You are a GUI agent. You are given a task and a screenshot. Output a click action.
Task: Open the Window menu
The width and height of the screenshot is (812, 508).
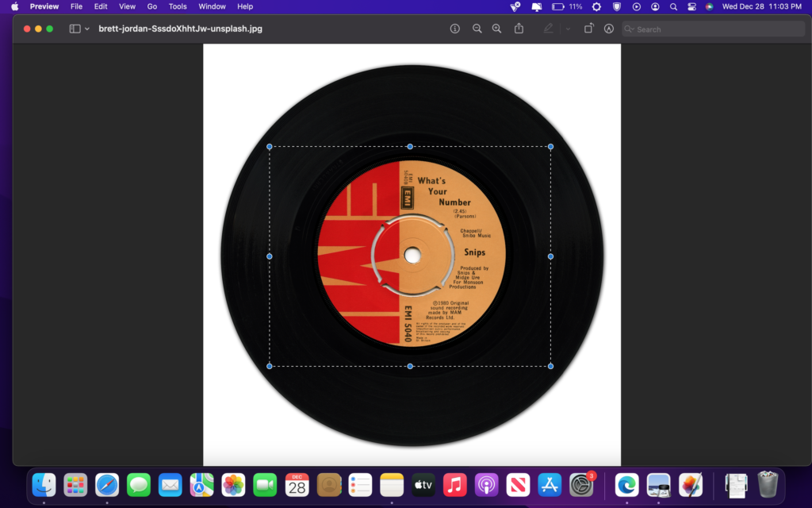(212, 6)
